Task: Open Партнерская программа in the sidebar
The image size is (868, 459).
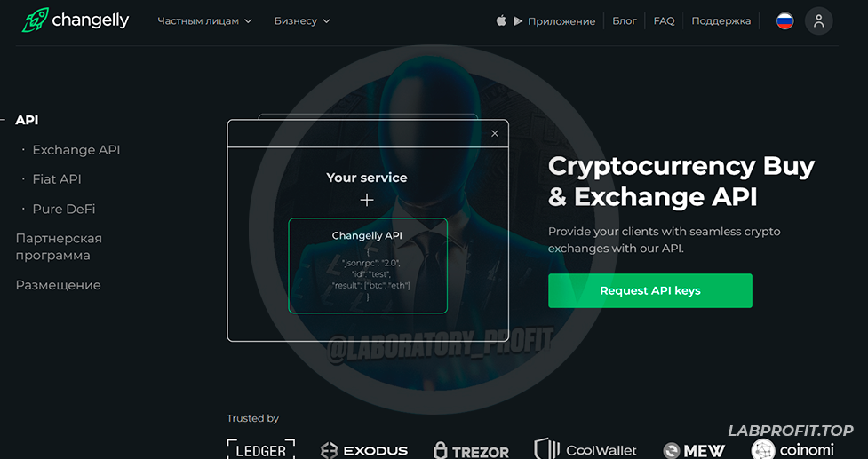Action: pos(59,247)
